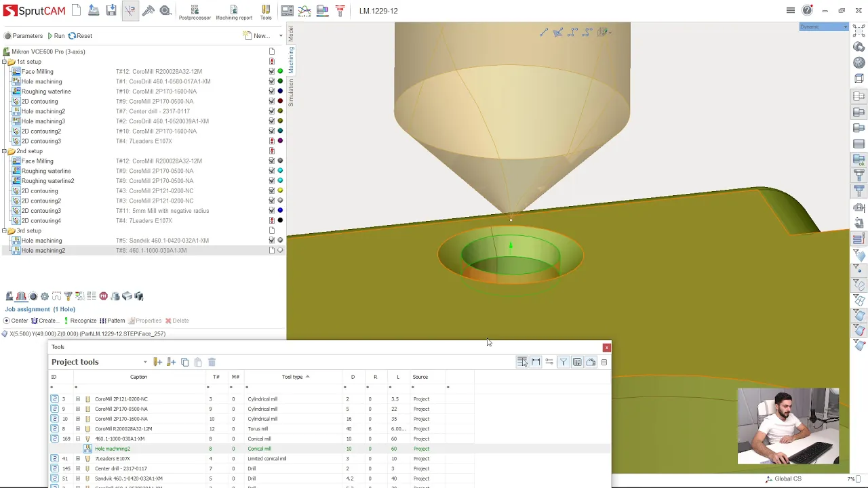Toggle the funnel filter in Tools window
The image size is (868, 488).
click(564, 362)
